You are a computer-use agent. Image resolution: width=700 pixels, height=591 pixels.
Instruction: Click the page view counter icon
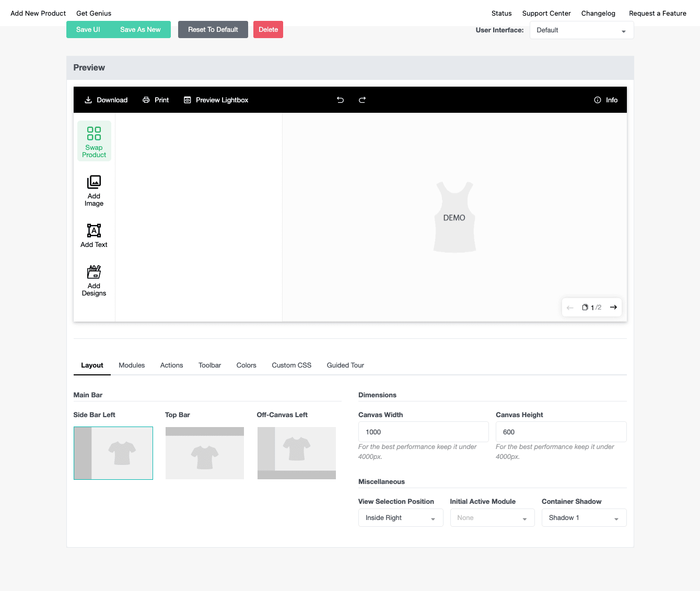585,307
